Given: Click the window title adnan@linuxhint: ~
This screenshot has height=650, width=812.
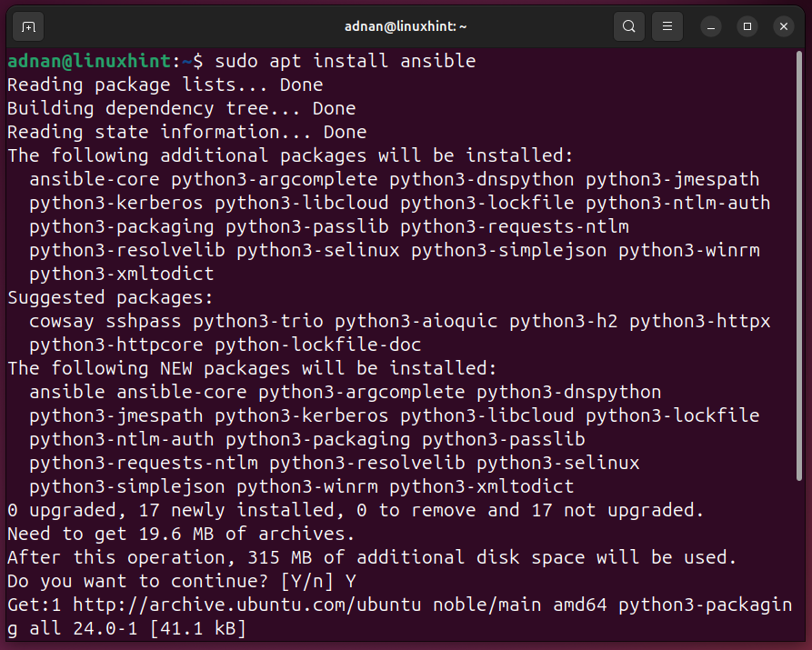Looking at the screenshot, I should (x=406, y=26).
